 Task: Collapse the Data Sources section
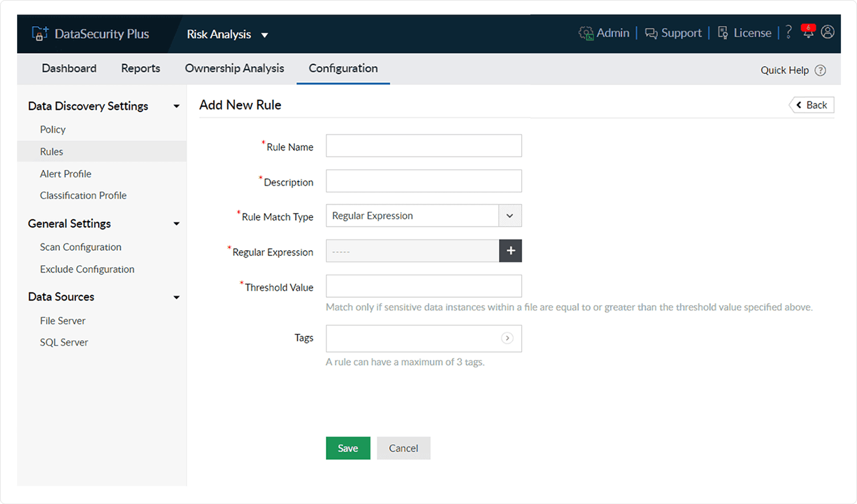(176, 297)
